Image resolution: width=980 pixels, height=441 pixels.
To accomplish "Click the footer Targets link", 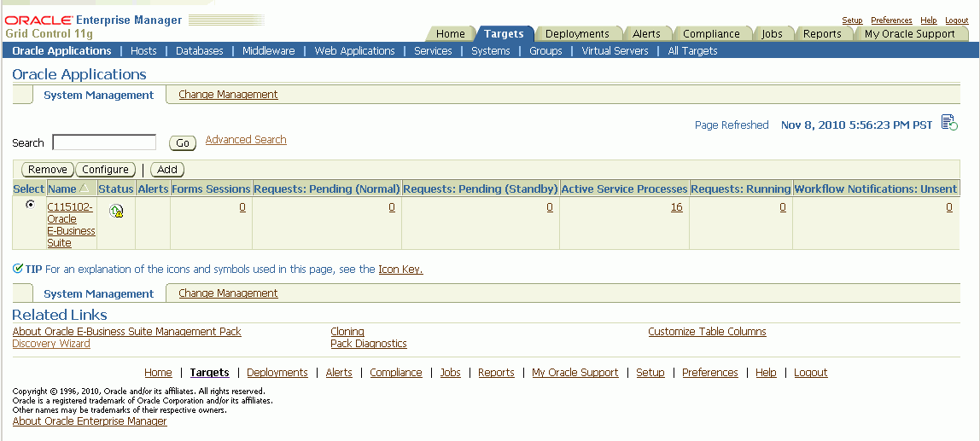I will click(x=210, y=372).
